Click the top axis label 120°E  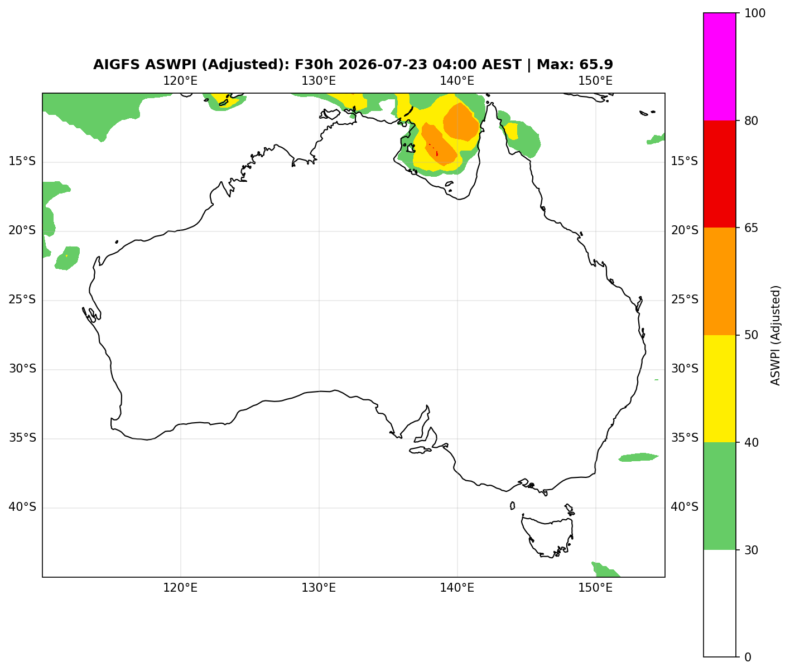pos(180,81)
